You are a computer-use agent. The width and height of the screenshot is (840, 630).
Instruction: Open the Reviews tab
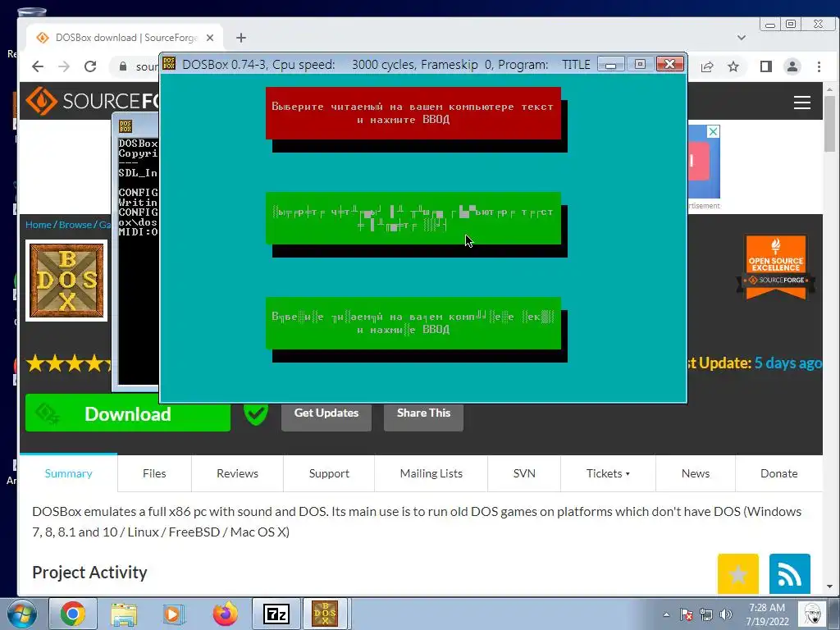pos(237,473)
